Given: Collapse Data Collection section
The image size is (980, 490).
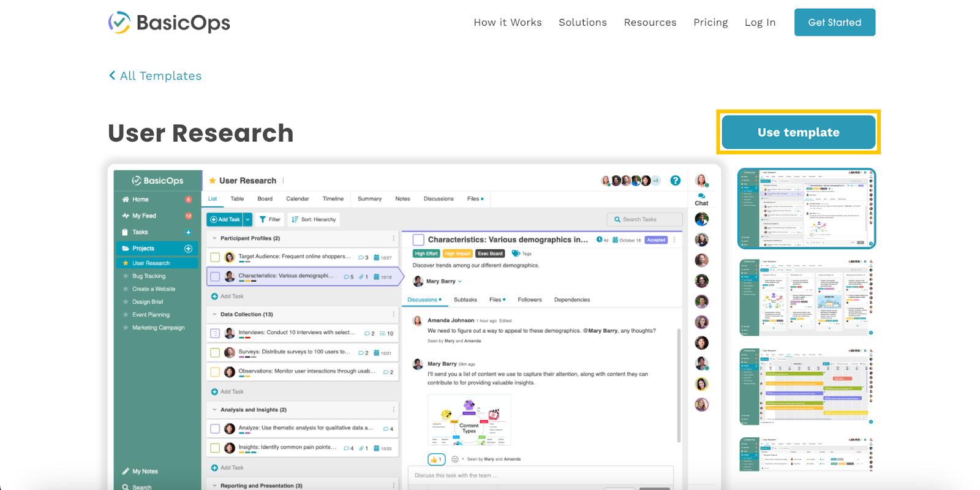Looking at the screenshot, I should coord(214,314).
